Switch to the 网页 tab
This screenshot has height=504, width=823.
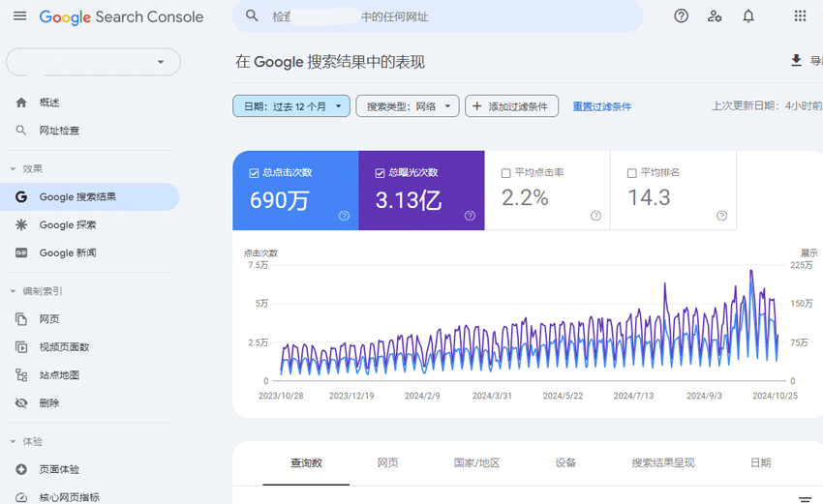[x=388, y=463]
